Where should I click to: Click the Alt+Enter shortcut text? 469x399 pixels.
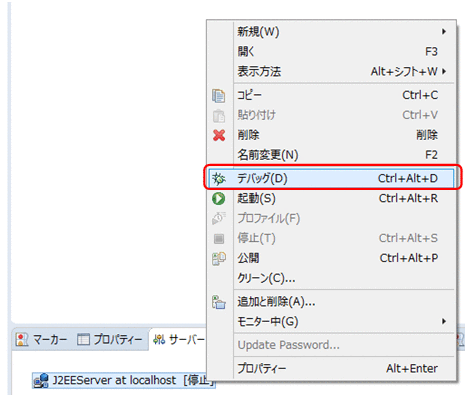coord(412,368)
